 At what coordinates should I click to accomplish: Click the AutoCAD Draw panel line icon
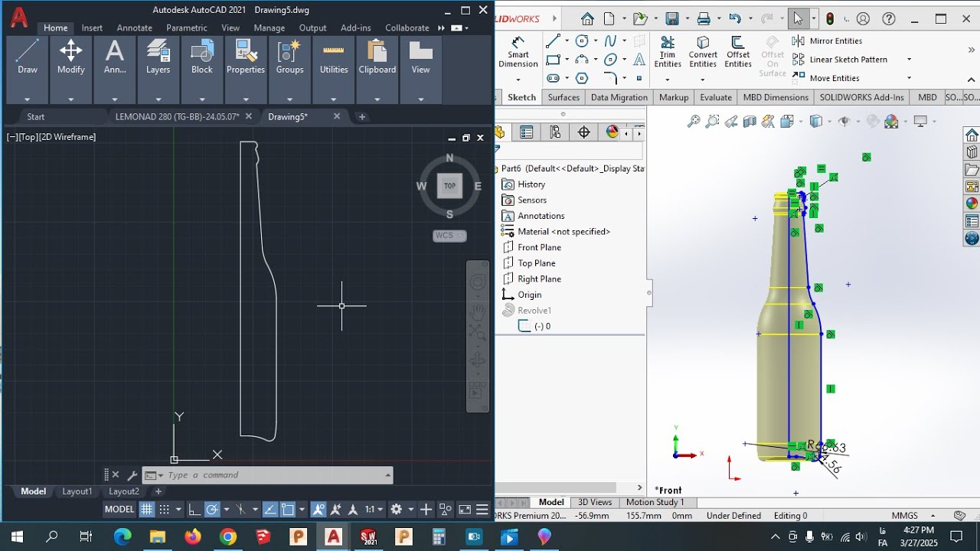(28, 51)
